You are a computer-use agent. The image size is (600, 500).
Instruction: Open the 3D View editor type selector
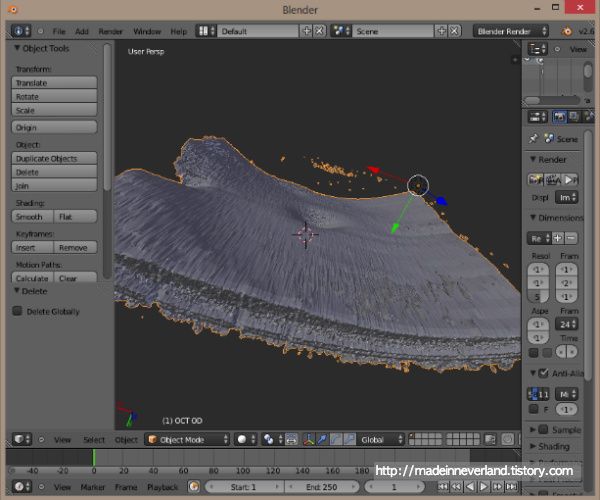pos(21,439)
